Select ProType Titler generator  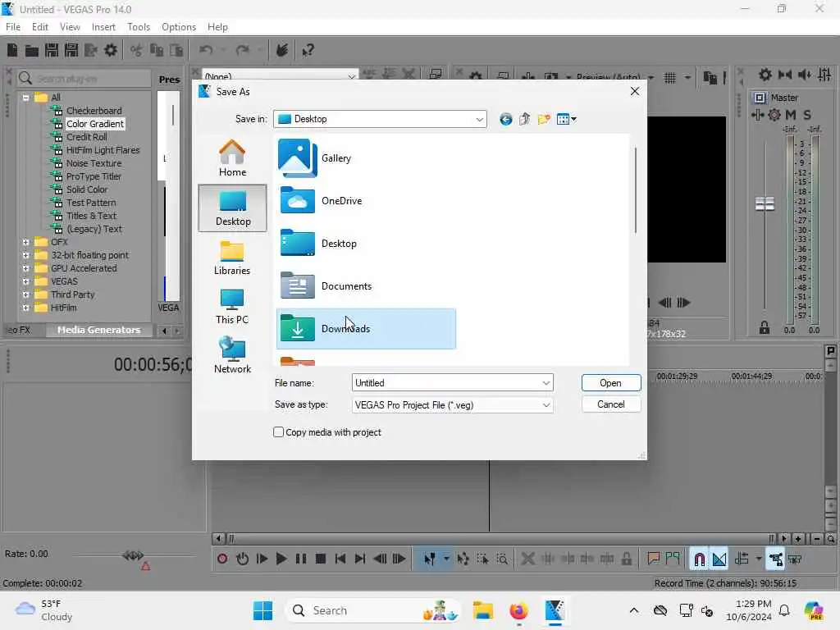click(94, 176)
